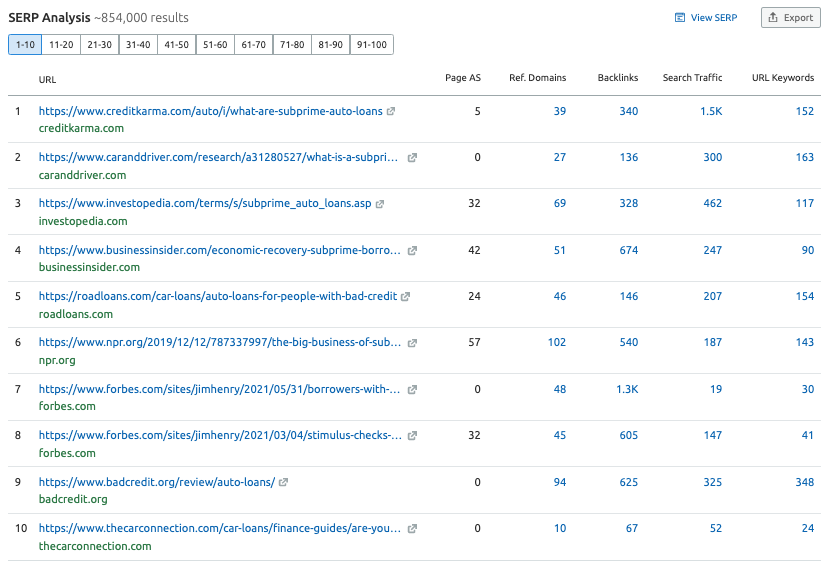Open investopedia's 69 referring domains
Screen dimensions: 833x568
pos(560,204)
